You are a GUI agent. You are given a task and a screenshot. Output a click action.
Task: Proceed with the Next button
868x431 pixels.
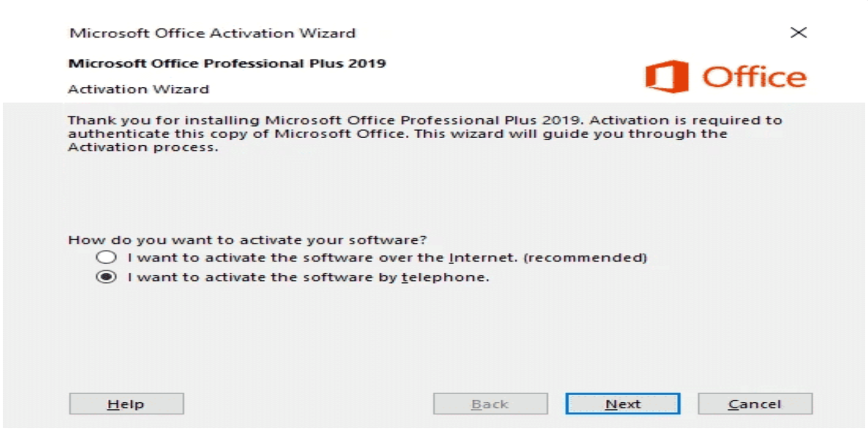pos(622,404)
